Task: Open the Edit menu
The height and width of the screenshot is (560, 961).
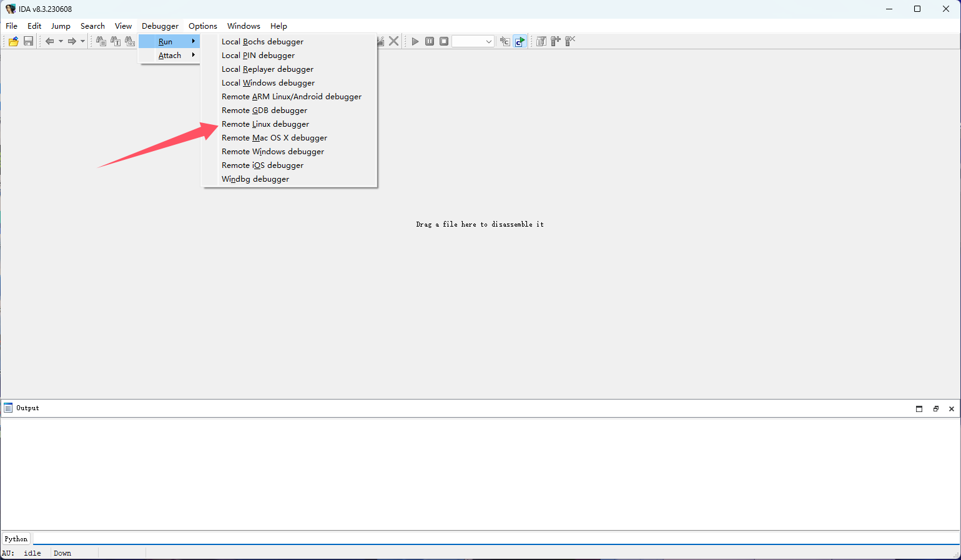Action: (x=34, y=26)
